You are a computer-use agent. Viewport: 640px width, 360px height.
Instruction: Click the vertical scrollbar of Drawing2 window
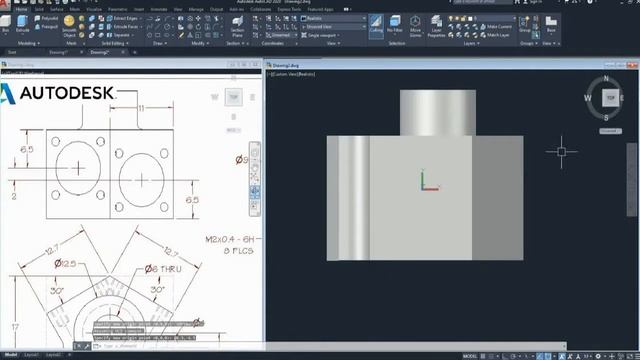point(631,180)
